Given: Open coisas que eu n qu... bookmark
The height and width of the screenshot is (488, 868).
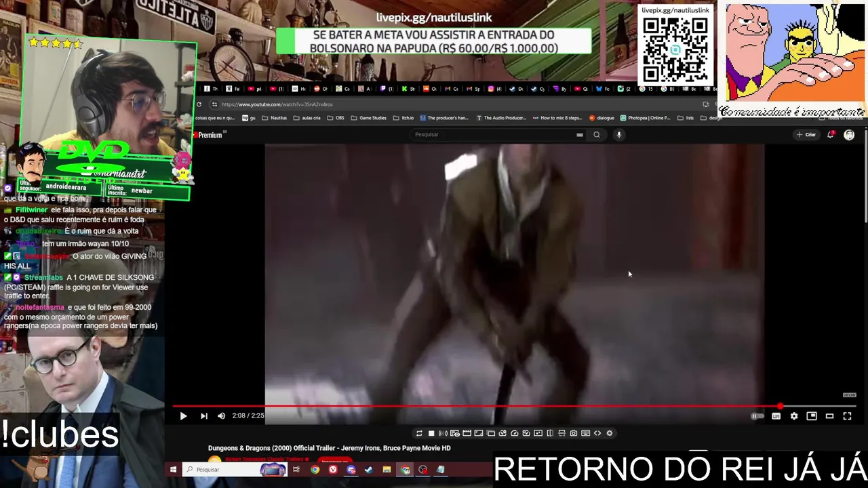Looking at the screenshot, I should pos(216,118).
